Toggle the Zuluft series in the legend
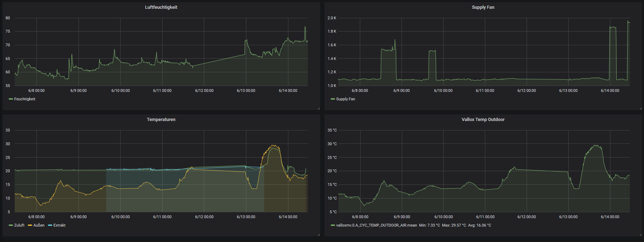This screenshot has width=644, height=242. click(x=19, y=225)
